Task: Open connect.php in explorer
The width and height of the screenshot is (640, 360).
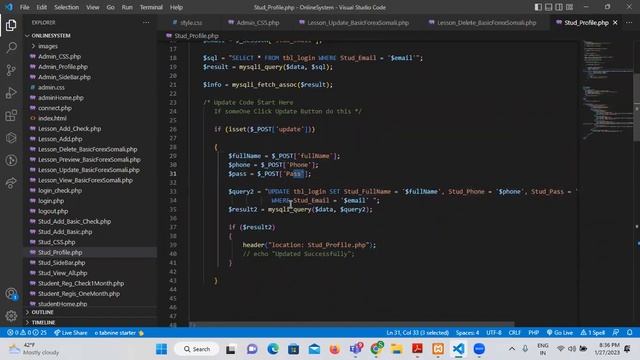Action: pos(55,108)
